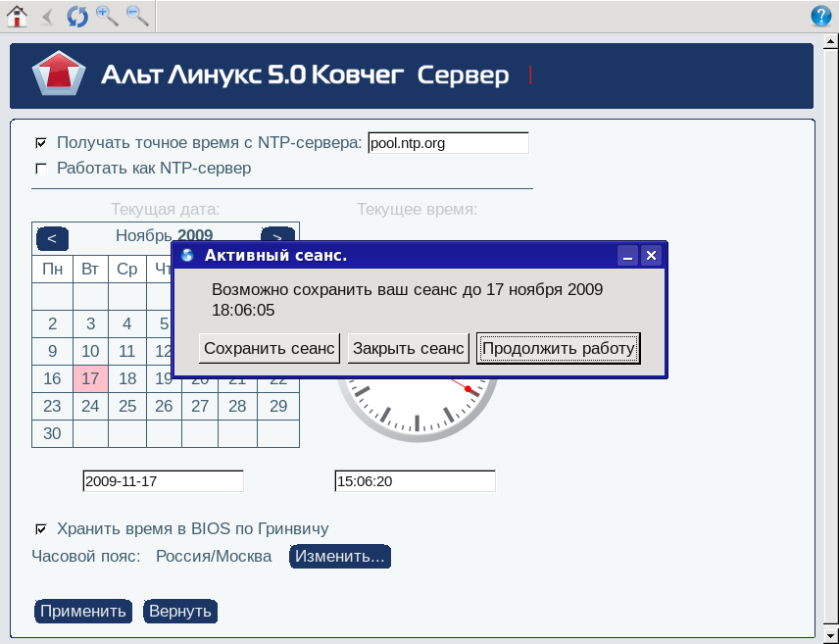Zoom in with magnifier plus icon
Viewport: 839px width, 644px height.
tap(107, 16)
